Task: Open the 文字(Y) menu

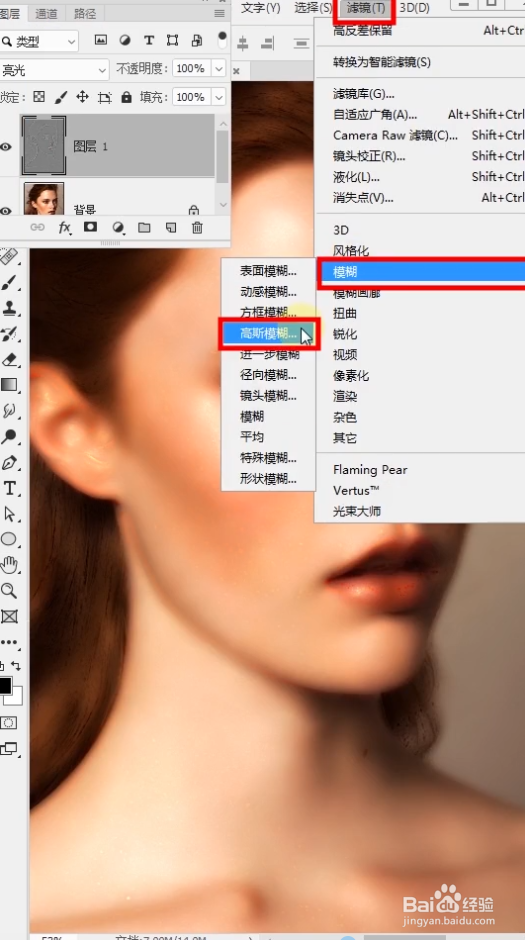Action: pos(261,8)
